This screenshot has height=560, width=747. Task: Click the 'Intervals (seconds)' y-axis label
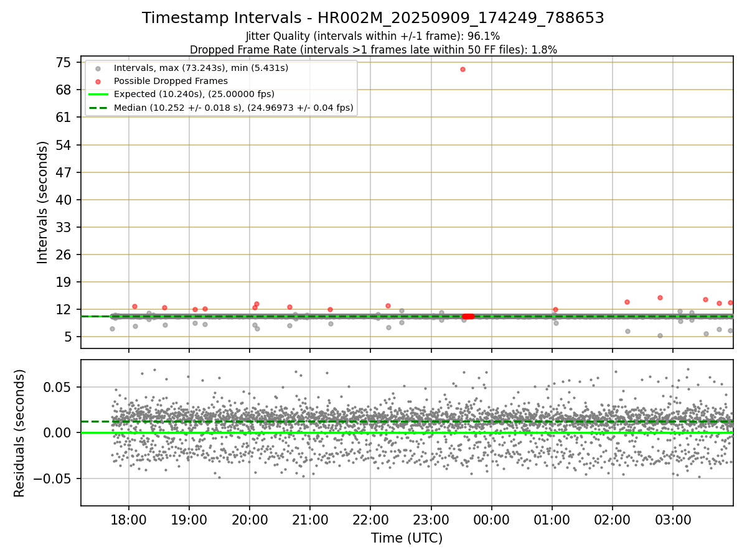point(42,202)
